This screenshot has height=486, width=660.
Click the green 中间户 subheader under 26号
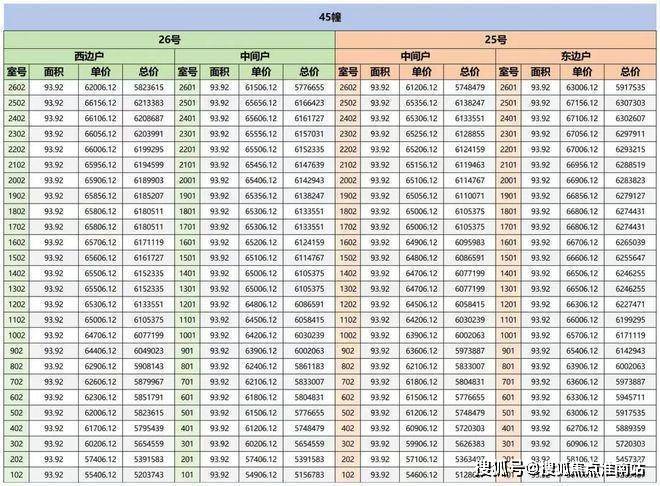[x=255, y=56]
